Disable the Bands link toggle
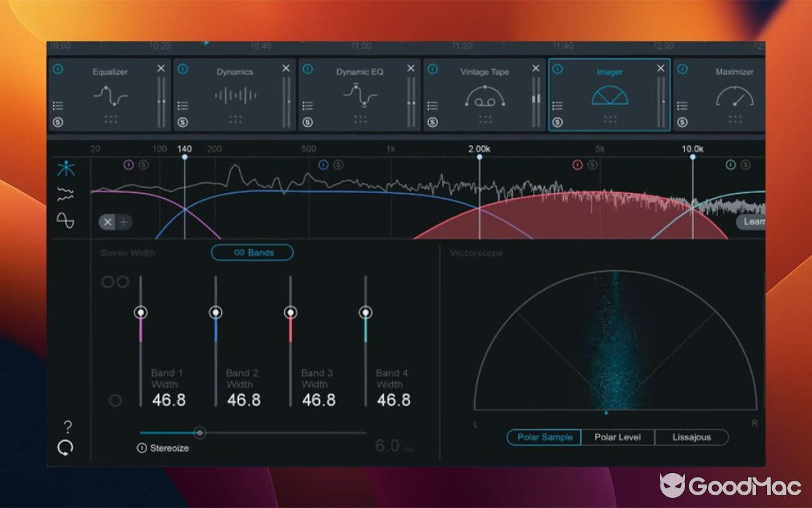 (x=252, y=252)
